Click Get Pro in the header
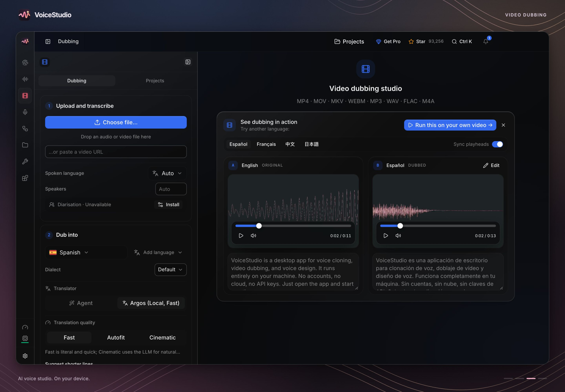This screenshot has width=565, height=392. pos(388,41)
